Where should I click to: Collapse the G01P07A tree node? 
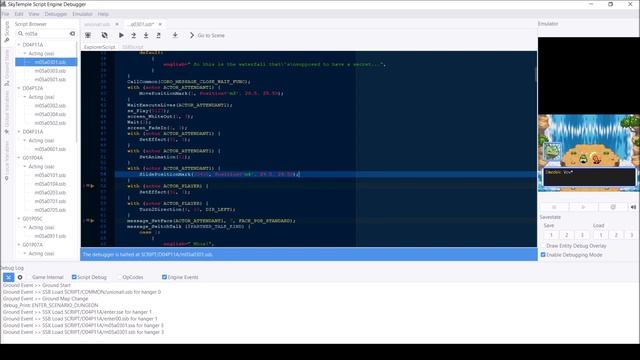pos(19,245)
